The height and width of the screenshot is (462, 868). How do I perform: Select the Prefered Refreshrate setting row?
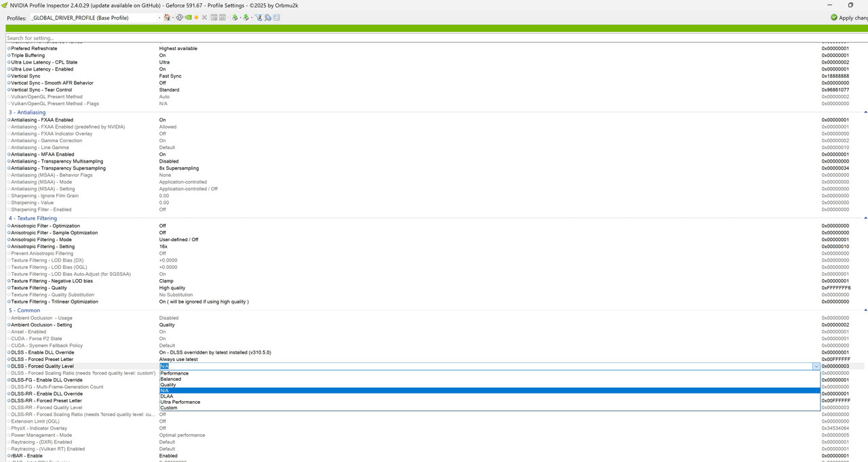click(x=434, y=49)
